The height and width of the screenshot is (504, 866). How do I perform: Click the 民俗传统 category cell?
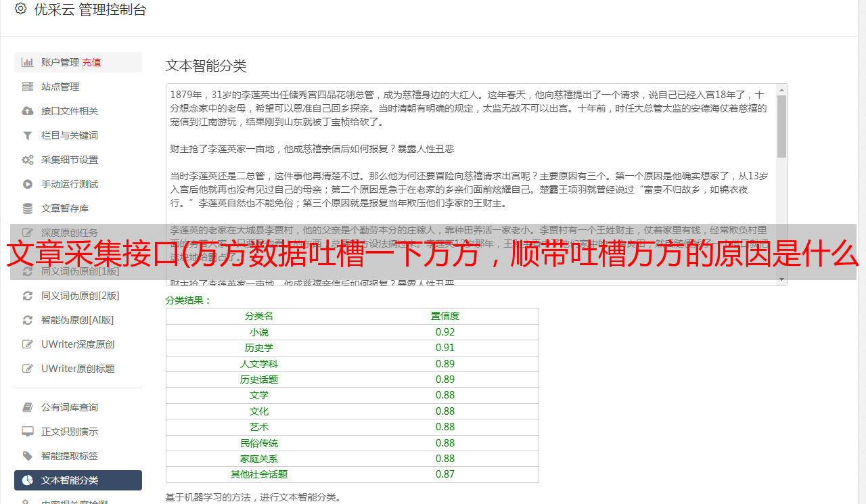pyautogui.click(x=259, y=443)
